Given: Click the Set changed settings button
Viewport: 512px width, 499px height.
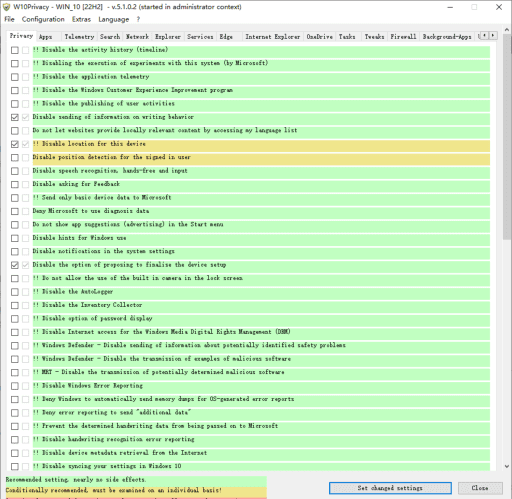Looking at the screenshot, I should click(390, 488).
